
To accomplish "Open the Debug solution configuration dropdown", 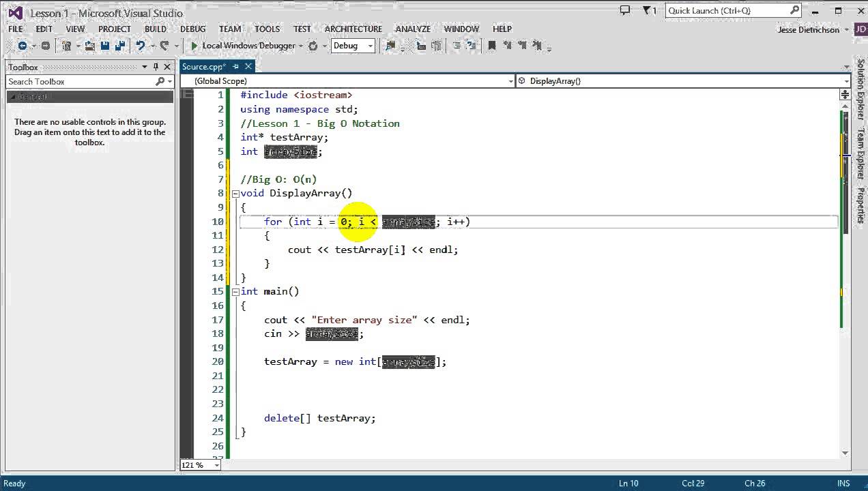I will [353, 46].
